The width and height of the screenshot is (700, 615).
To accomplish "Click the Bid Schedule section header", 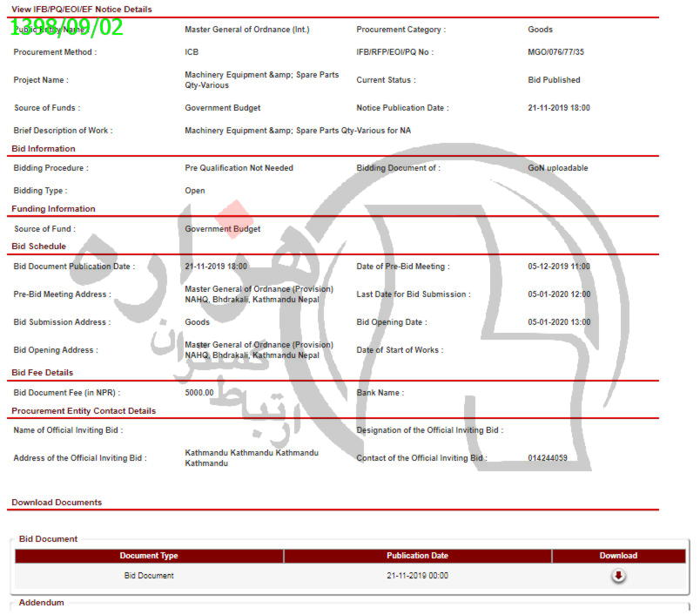I will (38, 247).
